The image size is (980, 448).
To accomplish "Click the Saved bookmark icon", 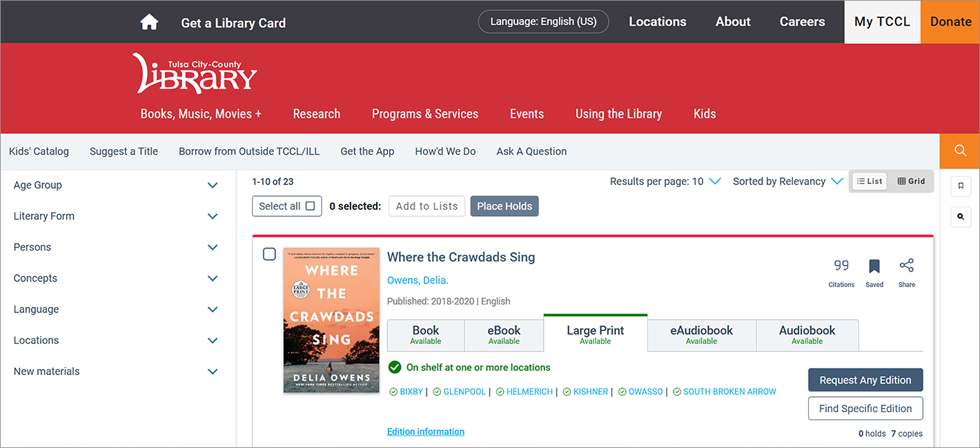I will pyautogui.click(x=874, y=266).
